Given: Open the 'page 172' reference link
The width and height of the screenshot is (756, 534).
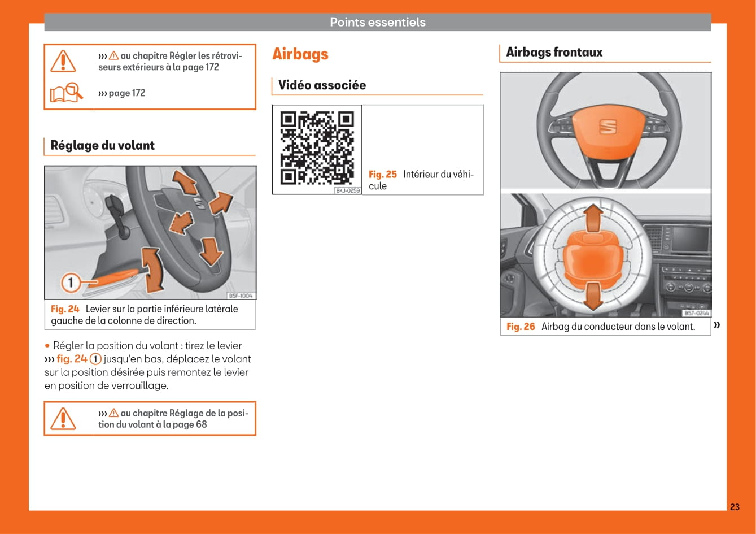Looking at the screenshot, I should click(x=122, y=93).
